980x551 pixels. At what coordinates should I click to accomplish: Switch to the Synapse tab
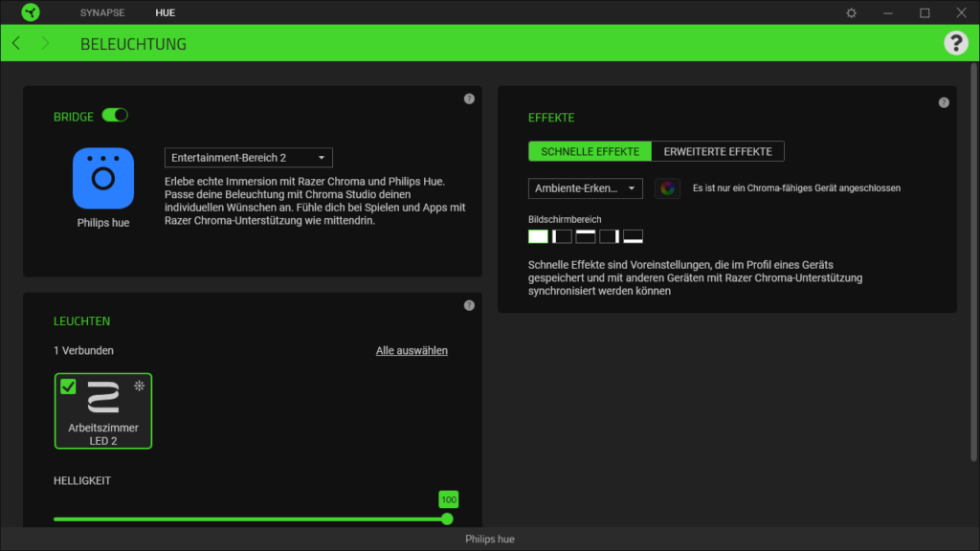pyautogui.click(x=102, y=13)
